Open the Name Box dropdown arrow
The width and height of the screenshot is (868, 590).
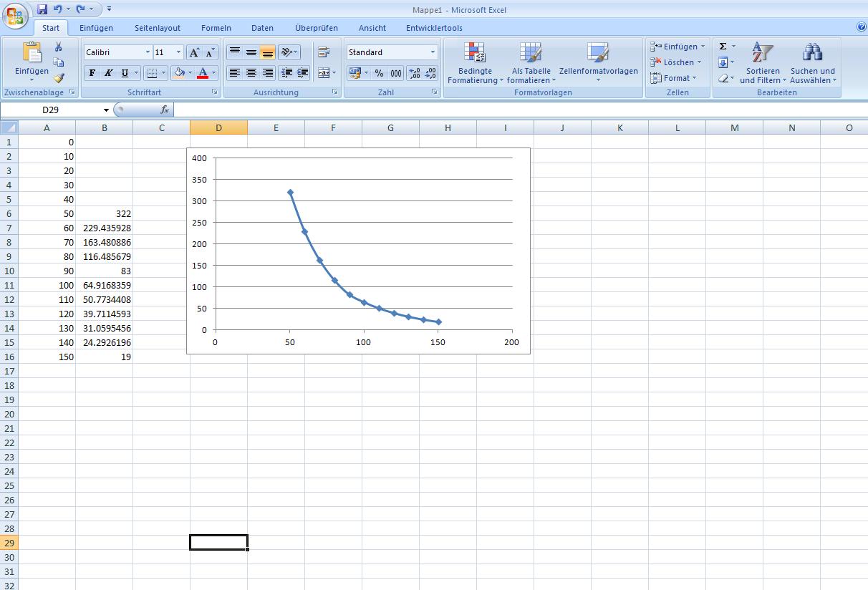point(106,110)
